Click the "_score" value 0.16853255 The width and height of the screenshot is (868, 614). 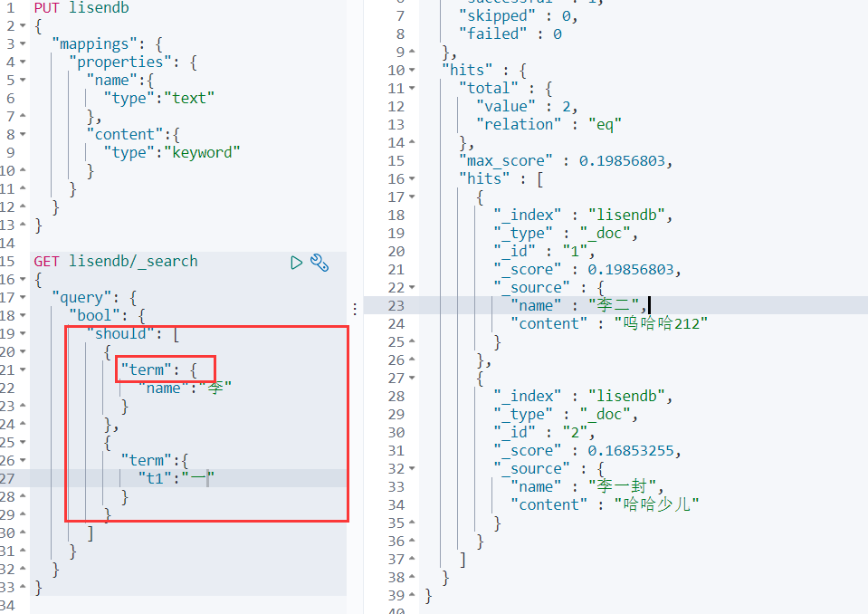tap(631, 451)
